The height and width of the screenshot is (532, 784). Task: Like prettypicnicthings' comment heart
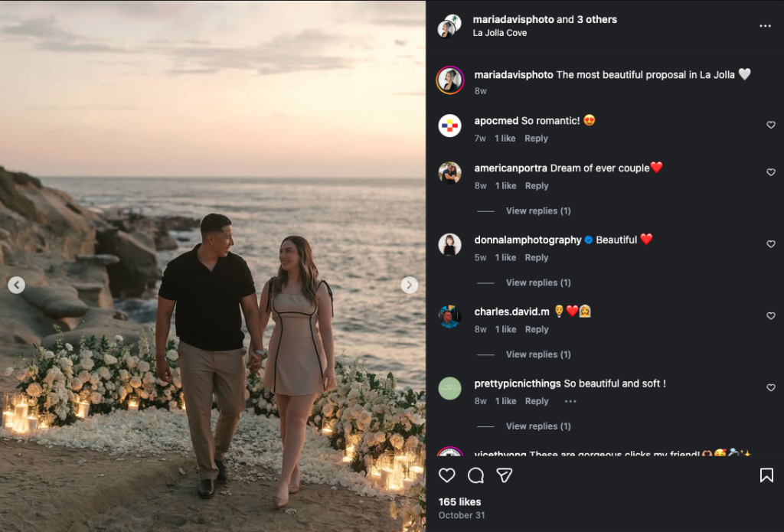click(x=771, y=388)
